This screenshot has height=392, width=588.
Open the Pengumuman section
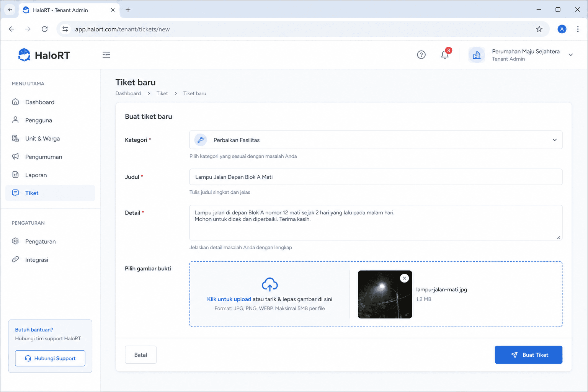tap(50, 157)
